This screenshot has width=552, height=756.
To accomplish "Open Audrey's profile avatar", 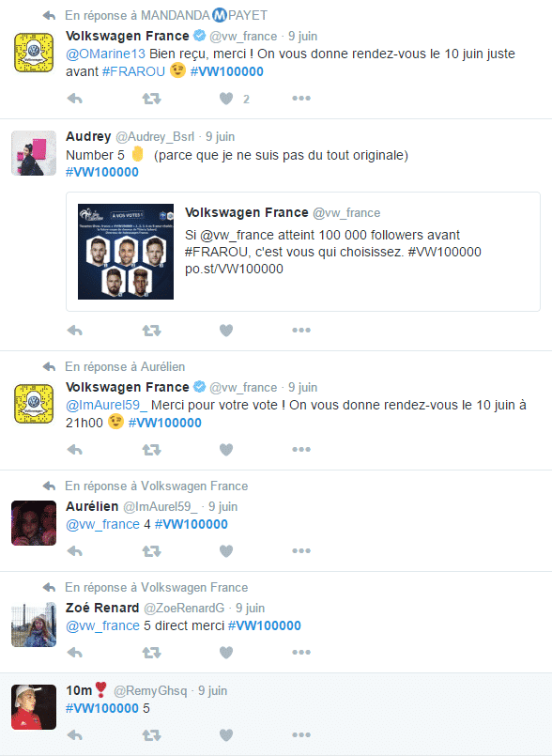I will click(34, 153).
